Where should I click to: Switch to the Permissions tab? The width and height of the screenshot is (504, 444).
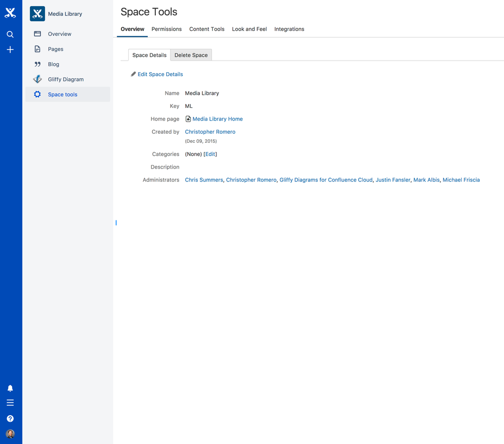point(166,29)
